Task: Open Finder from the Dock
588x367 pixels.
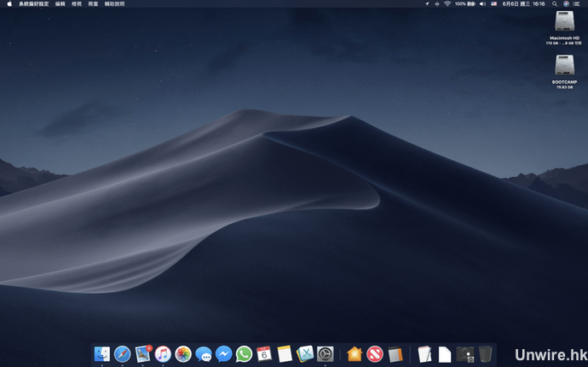Action: tap(102, 354)
